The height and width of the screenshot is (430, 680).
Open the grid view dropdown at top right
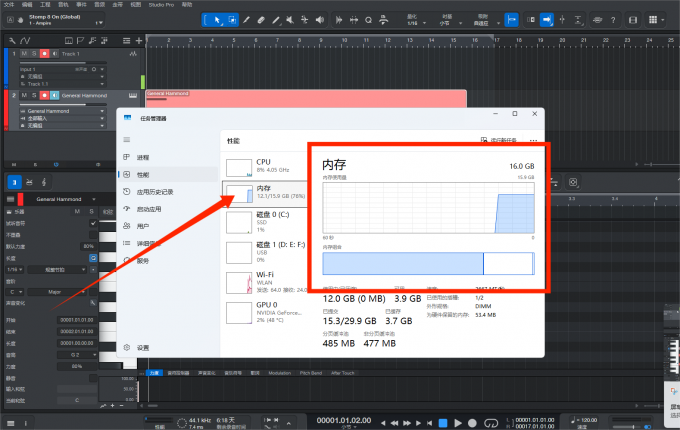click(x=656, y=20)
